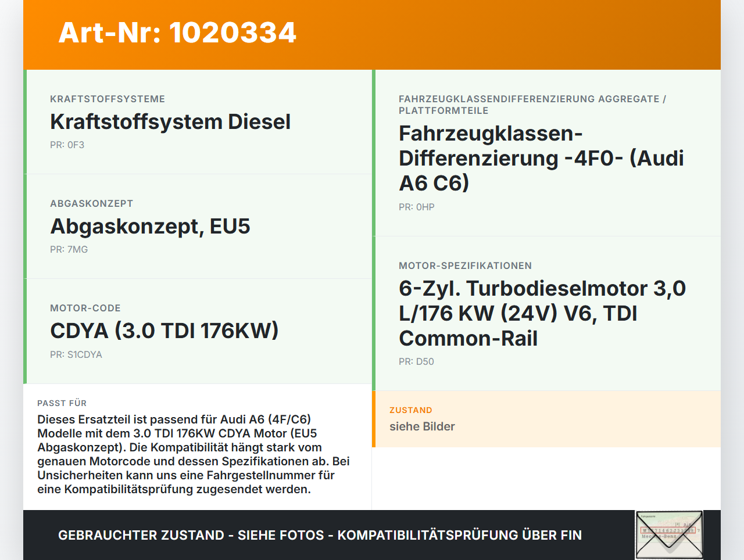Image resolution: width=744 pixels, height=560 pixels.
Task: Select the PR: S1CDYA code
Action: [76, 354]
